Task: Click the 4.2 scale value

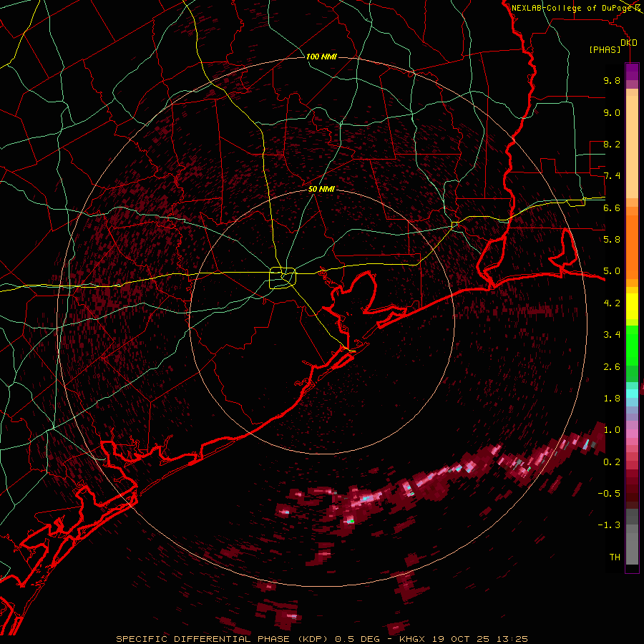Action: pos(612,303)
